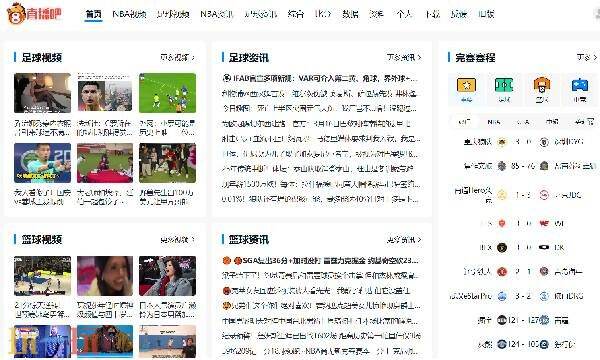Play the hotel room video thumbnail

pyautogui.click(x=42, y=93)
